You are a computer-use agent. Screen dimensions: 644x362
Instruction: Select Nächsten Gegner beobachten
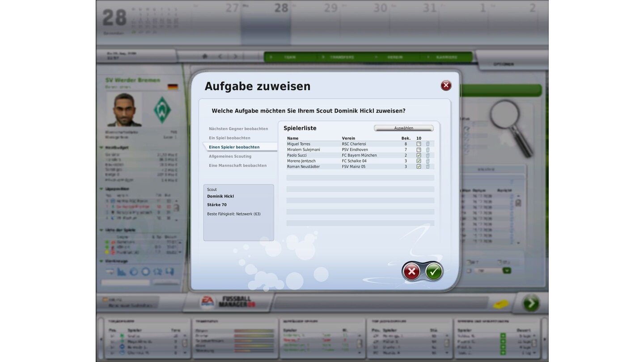click(x=238, y=129)
